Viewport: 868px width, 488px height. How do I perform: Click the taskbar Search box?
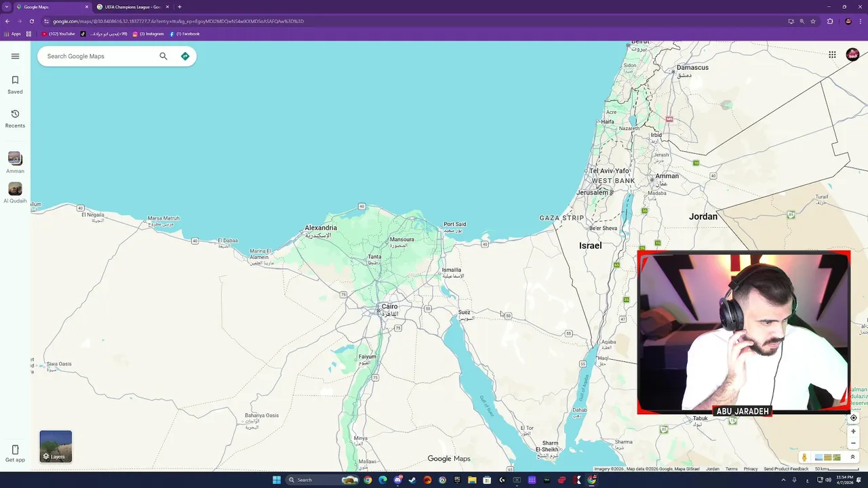click(322, 480)
